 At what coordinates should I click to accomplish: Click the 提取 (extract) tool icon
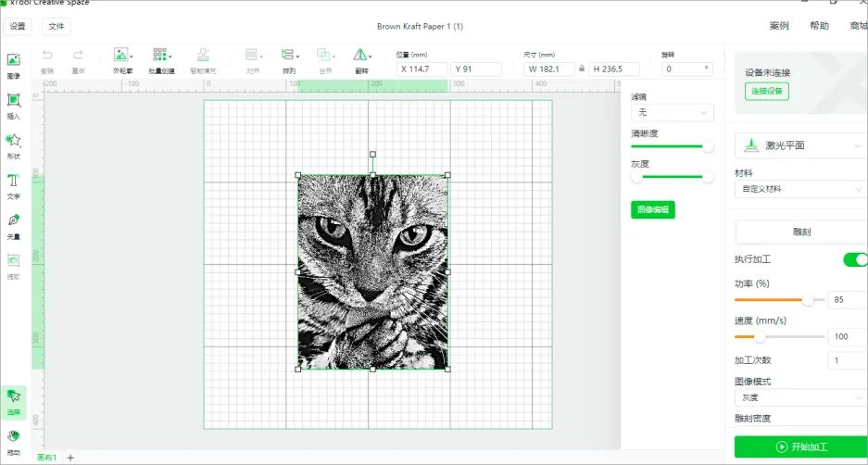[13, 260]
